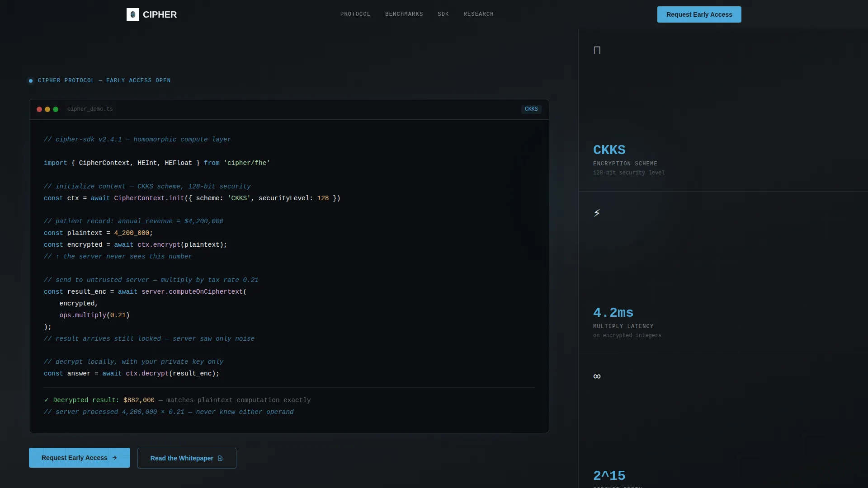
Task: Click the infinity icon in the circuit depth card
Action: tap(597, 376)
